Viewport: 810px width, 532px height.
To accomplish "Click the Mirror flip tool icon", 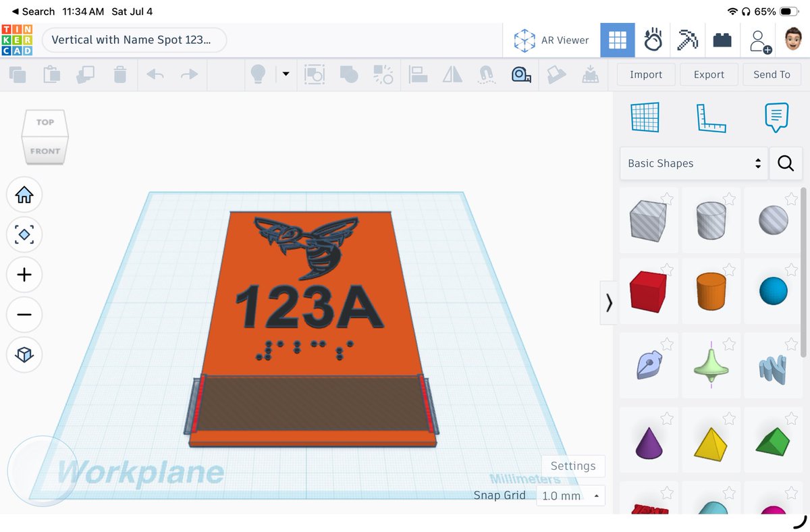I will pos(452,74).
